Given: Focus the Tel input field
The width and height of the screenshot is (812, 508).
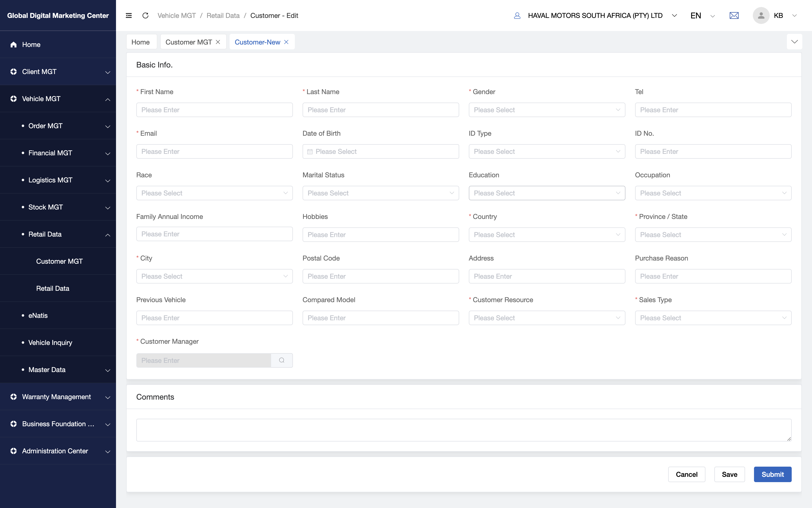Looking at the screenshot, I should pyautogui.click(x=713, y=110).
